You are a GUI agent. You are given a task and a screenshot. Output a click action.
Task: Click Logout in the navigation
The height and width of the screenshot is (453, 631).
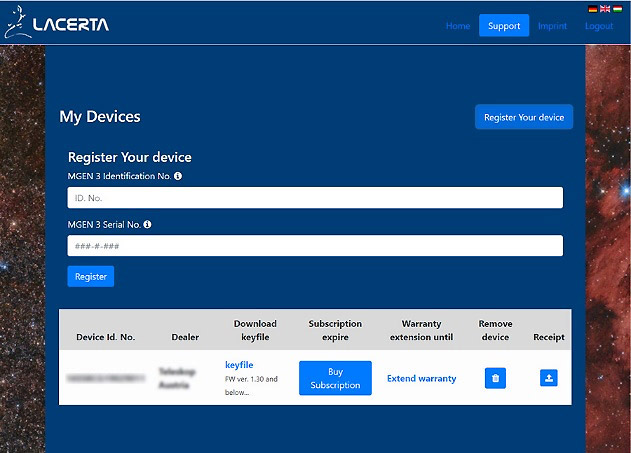[599, 26]
